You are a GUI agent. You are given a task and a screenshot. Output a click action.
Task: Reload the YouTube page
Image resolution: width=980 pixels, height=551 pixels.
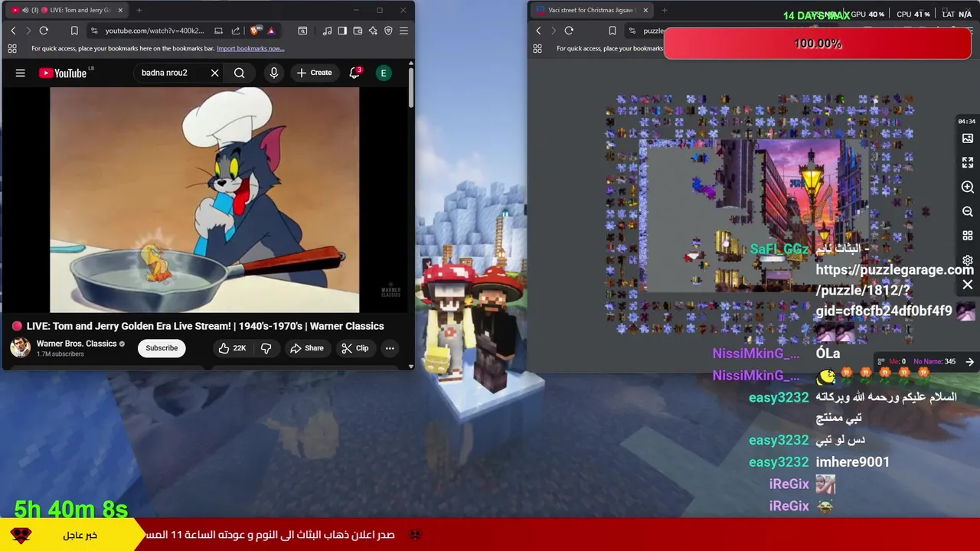[44, 31]
